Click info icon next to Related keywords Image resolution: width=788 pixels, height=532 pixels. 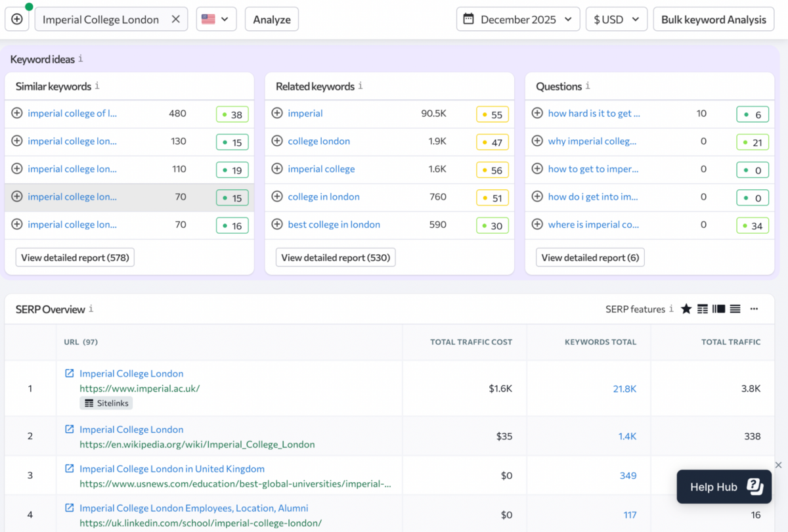pyautogui.click(x=361, y=86)
